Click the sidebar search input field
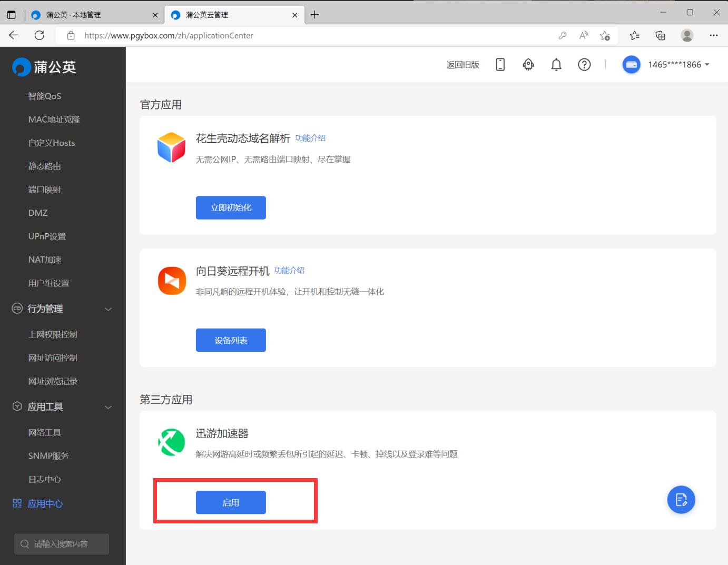 point(61,544)
